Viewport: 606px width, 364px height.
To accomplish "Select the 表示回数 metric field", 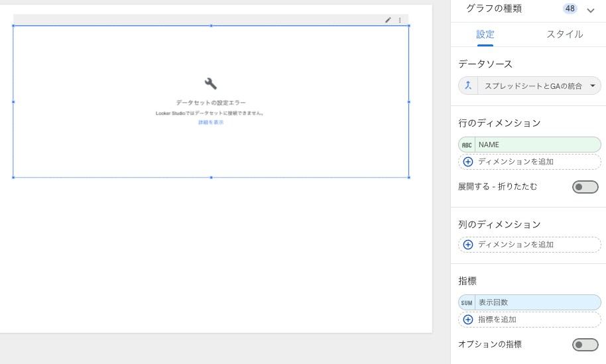I will point(537,302).
